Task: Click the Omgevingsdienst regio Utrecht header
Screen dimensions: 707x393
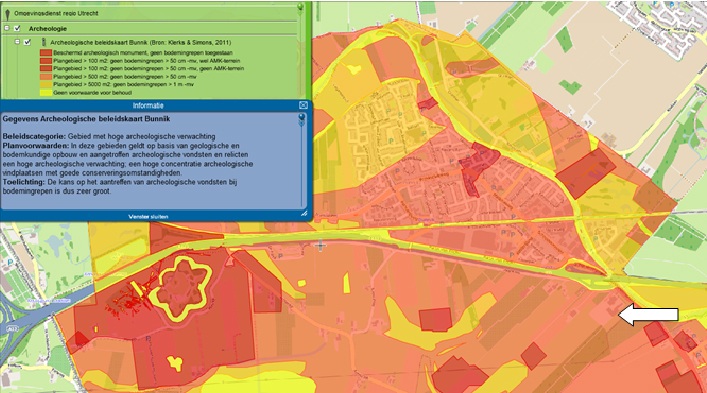Action: (x=56, y=14)
